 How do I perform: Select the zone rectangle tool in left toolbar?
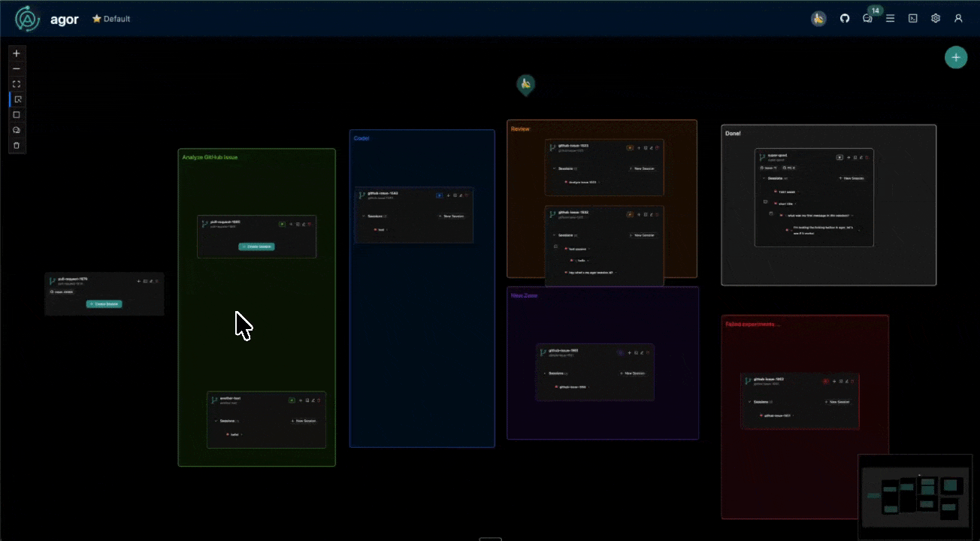click(x=17, y=115)
